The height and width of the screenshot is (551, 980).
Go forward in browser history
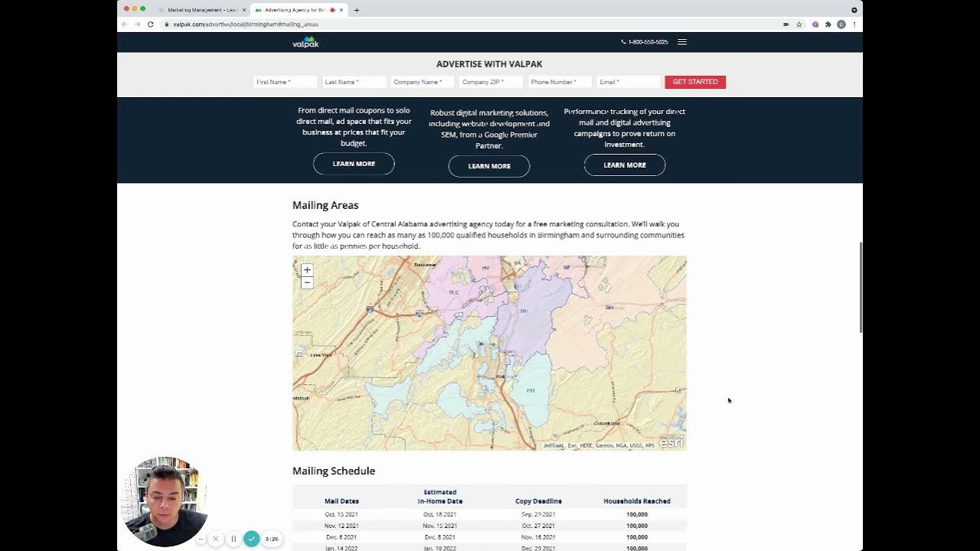(137, 24)
